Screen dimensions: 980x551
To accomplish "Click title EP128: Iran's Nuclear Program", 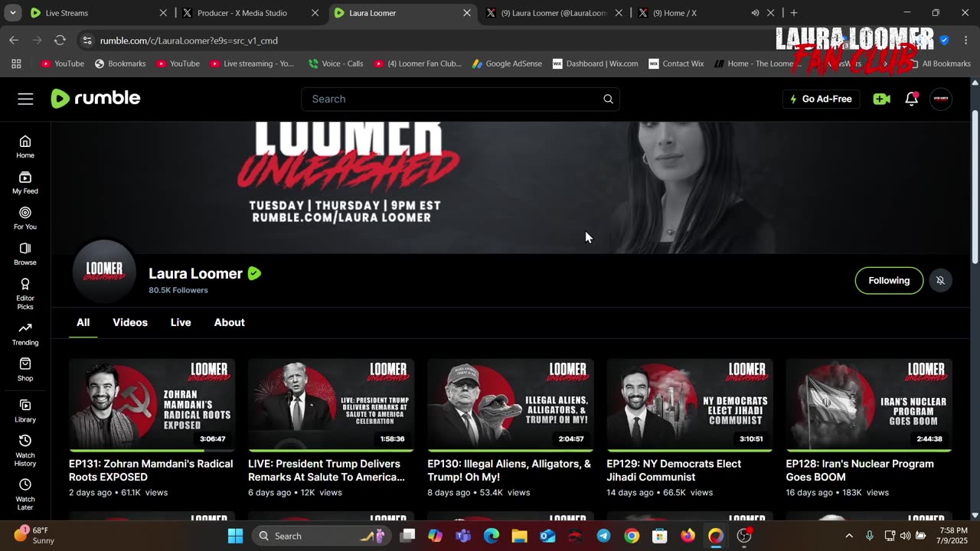I will pos(860,470).
